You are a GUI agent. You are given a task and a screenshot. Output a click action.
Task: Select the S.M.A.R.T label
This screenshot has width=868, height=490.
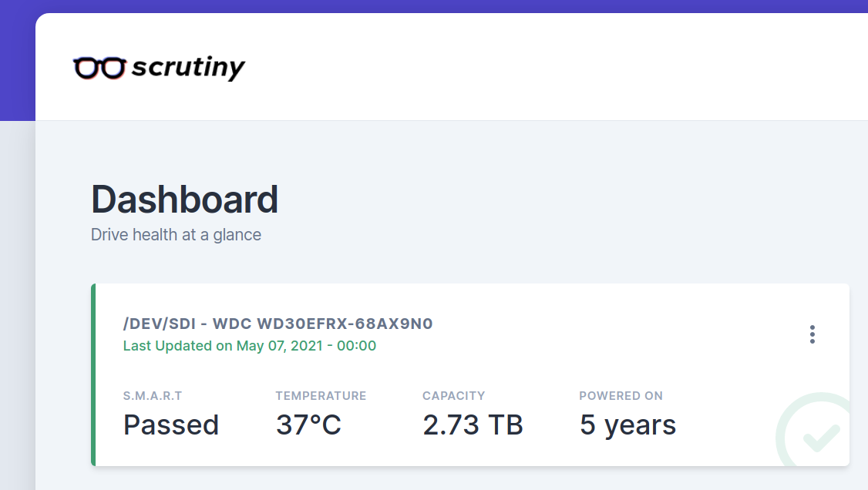click(153, 396)
